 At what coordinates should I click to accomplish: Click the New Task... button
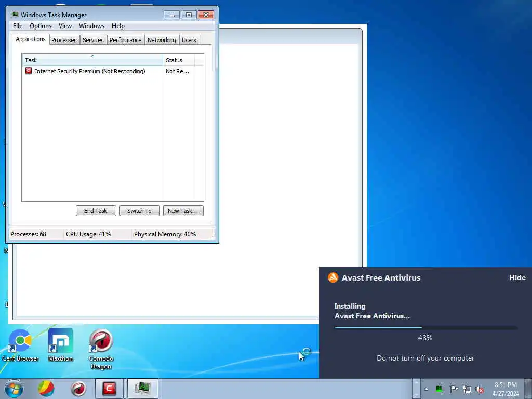point(183,211)
